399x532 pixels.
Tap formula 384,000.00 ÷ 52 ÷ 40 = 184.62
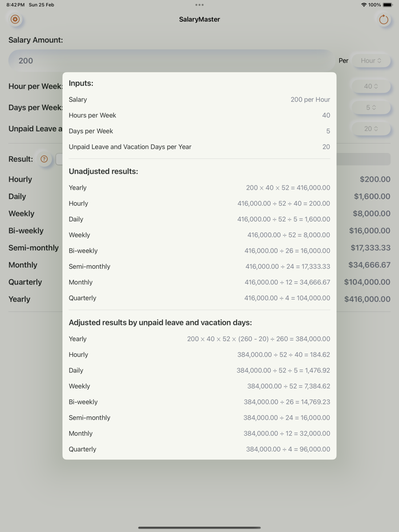(283, 354)
